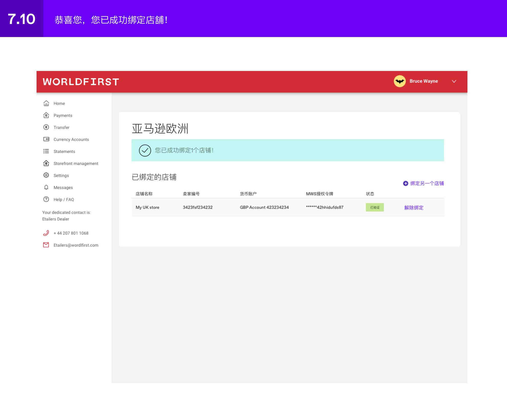Viewport: 507px width, 420px height.
Task: Click the Messages bell icon
Action: pyautogui.click(x=46, y=187)
